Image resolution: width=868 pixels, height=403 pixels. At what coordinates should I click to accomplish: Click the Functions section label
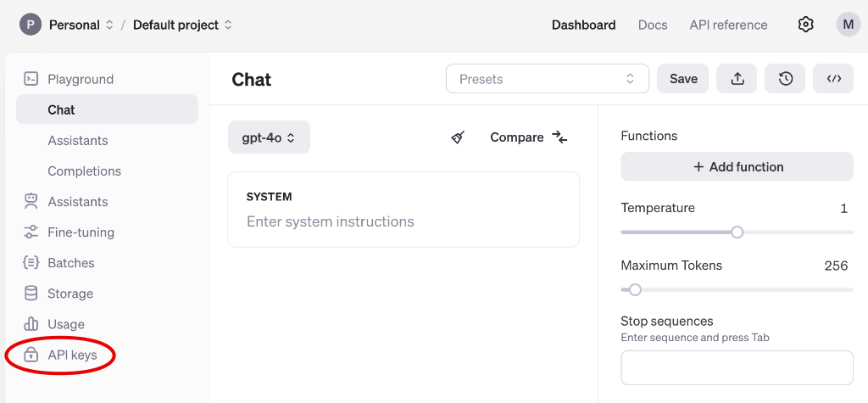click(x=648, y=136)
